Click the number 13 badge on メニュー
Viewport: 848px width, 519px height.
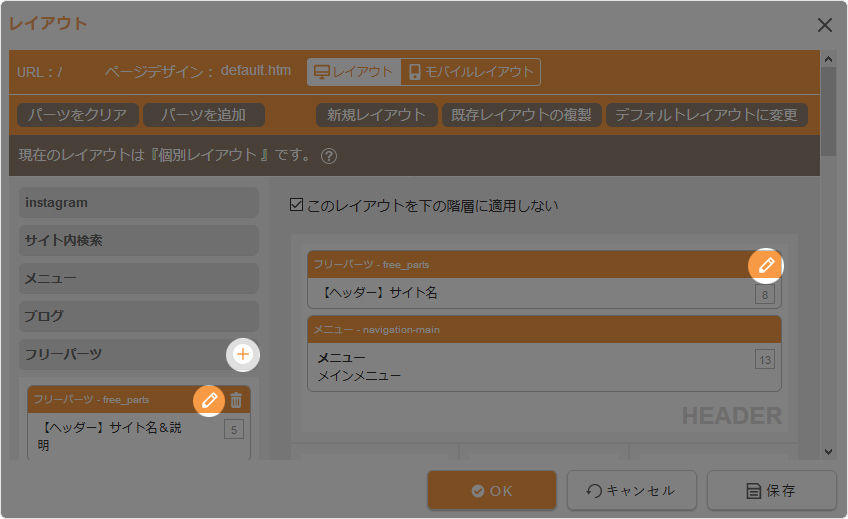[x=764, y=359]
